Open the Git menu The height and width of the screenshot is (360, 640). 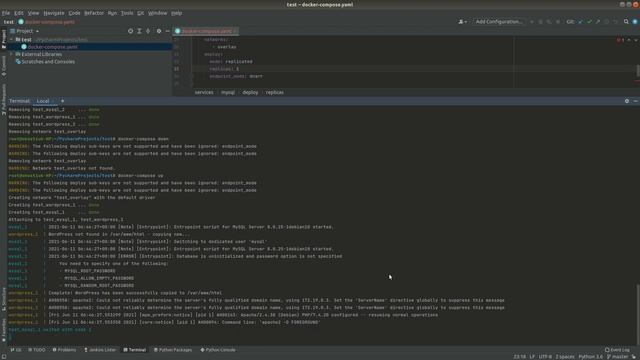click(140, 13)
